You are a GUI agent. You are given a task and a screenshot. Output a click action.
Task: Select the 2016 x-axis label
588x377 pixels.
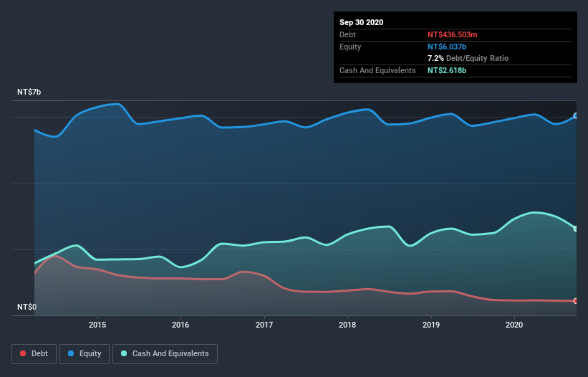click(x=180, y=325)
